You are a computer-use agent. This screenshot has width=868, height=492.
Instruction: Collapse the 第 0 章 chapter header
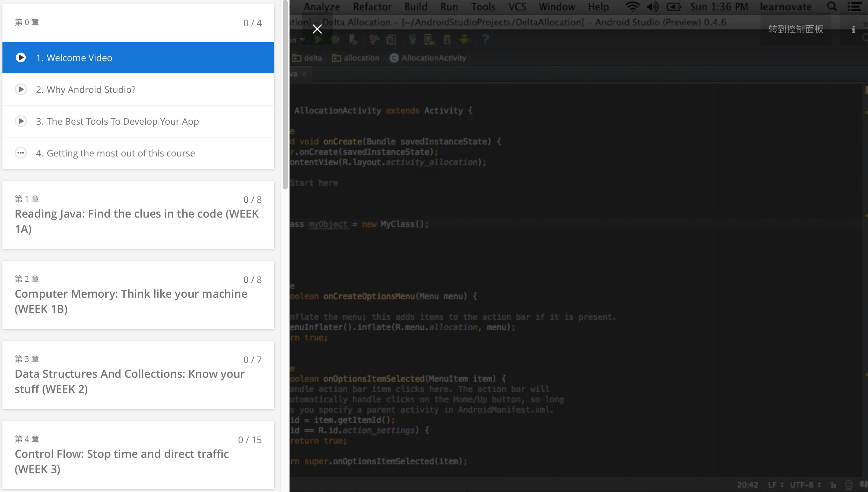click(x=138, y=23)
